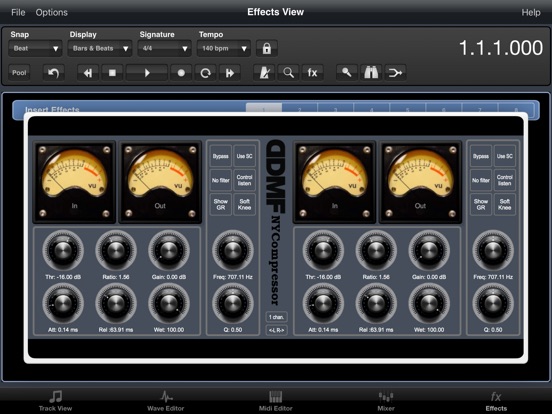Toggle loop mode with circular arrow icon
The width and height of the screenshot is (552, 414).
pos(205,73)
